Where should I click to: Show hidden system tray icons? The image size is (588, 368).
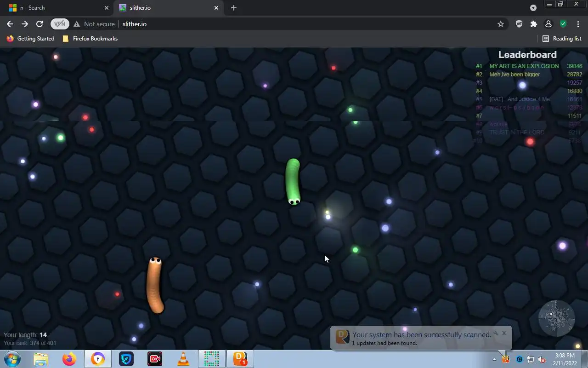(495, 359)
